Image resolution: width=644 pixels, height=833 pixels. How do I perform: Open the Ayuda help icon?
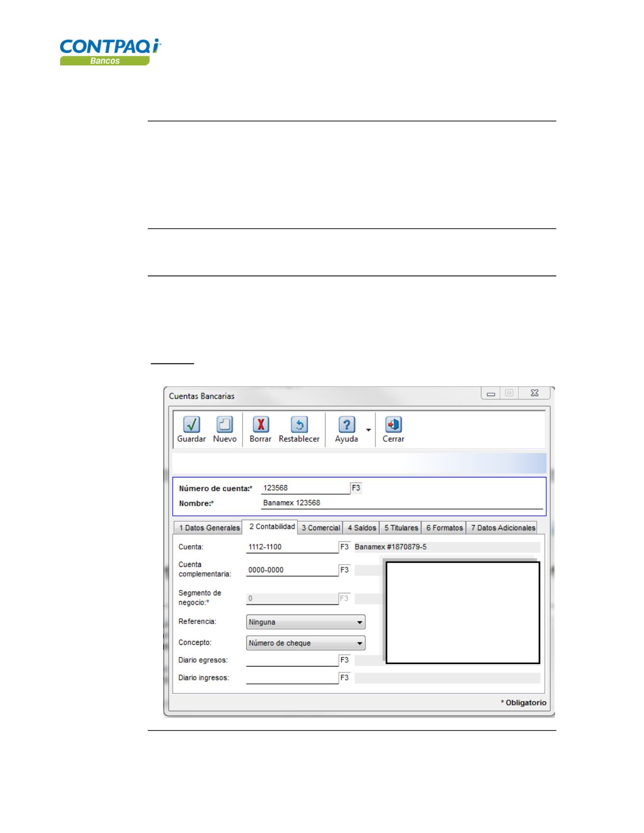coord(346,425)
